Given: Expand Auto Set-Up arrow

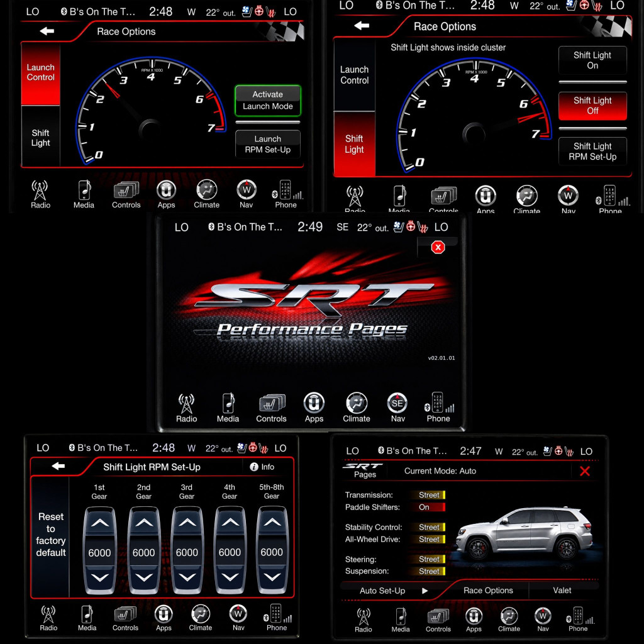Looking at the screenshot, I should (x=425, y=591).
